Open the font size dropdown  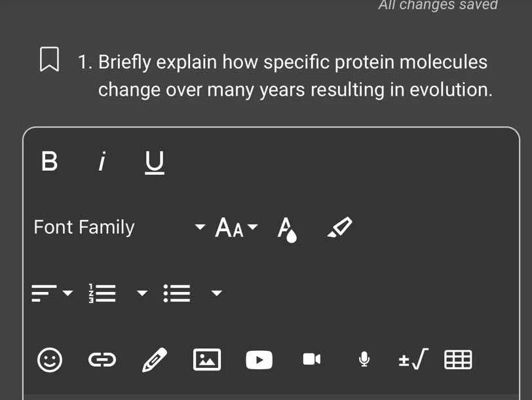[237, 228]
